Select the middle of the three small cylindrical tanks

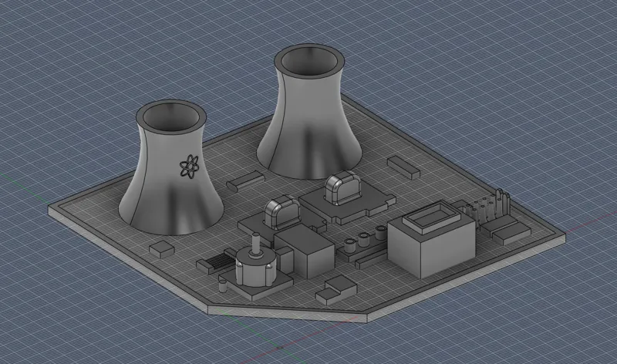tap(362, 239)
